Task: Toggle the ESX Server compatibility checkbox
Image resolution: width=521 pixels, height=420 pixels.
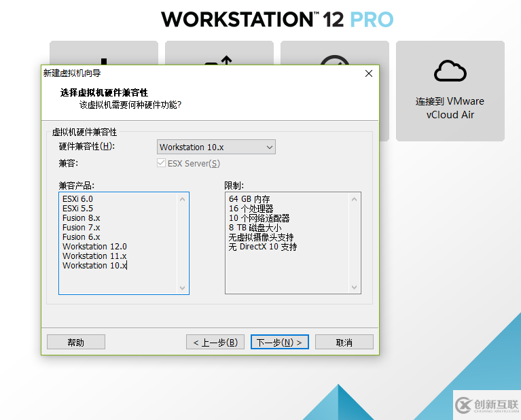Action: point(161,163)
